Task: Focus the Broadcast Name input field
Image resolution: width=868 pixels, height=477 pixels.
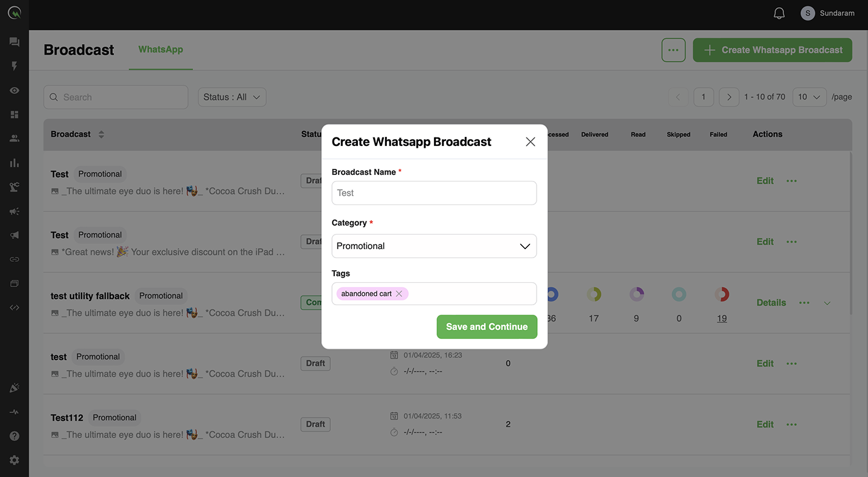Action: tap(434, 193)
